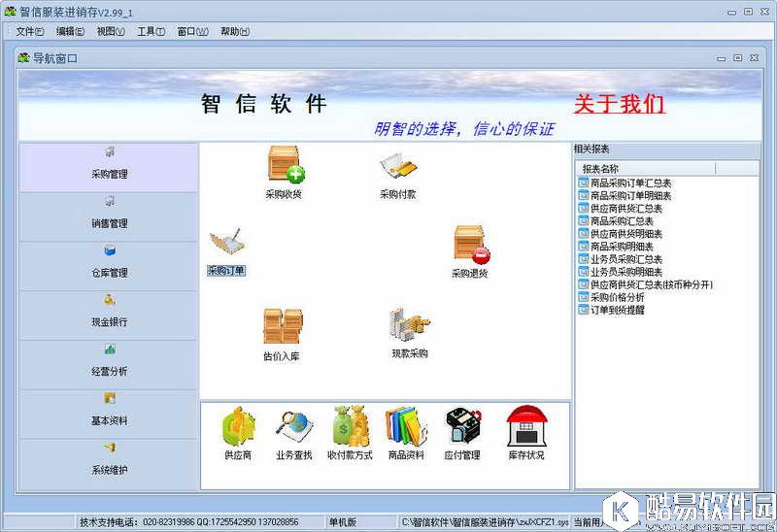Open the 采购收货 purchase receiving icon

click(286, 163)
